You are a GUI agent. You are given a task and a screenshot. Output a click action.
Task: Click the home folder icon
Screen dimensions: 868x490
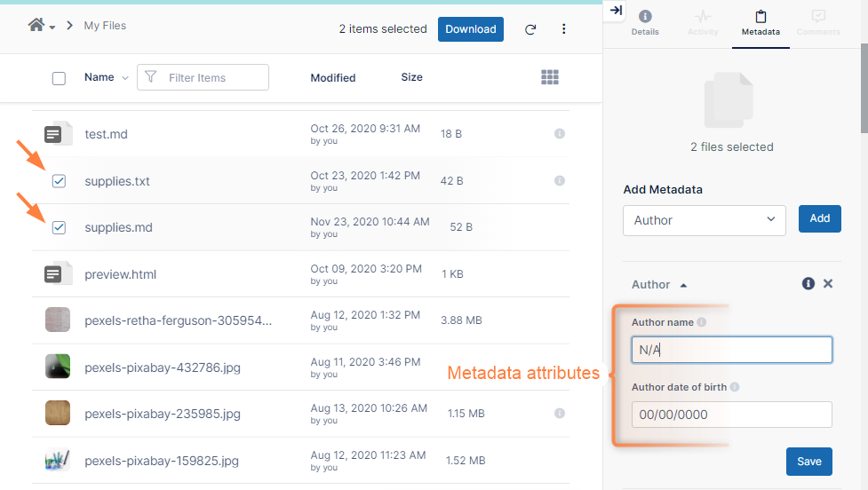(x=36, y=26)
